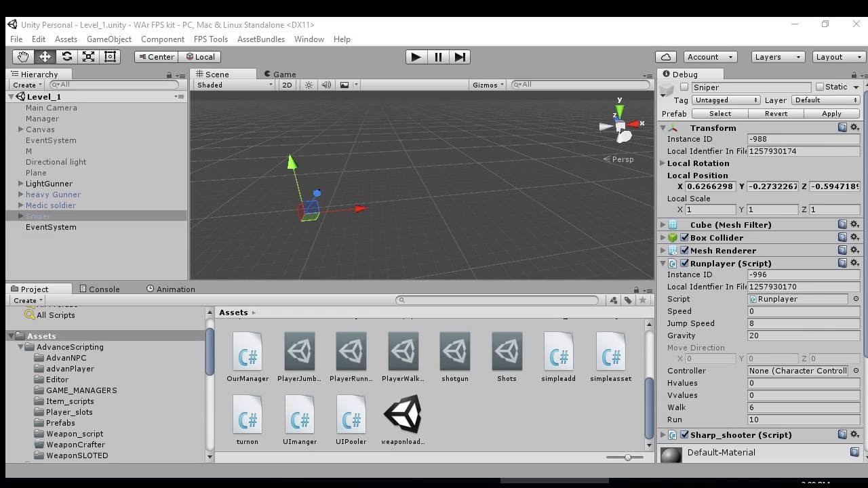Expand the Canvas hierarchy item

[21, 129]
